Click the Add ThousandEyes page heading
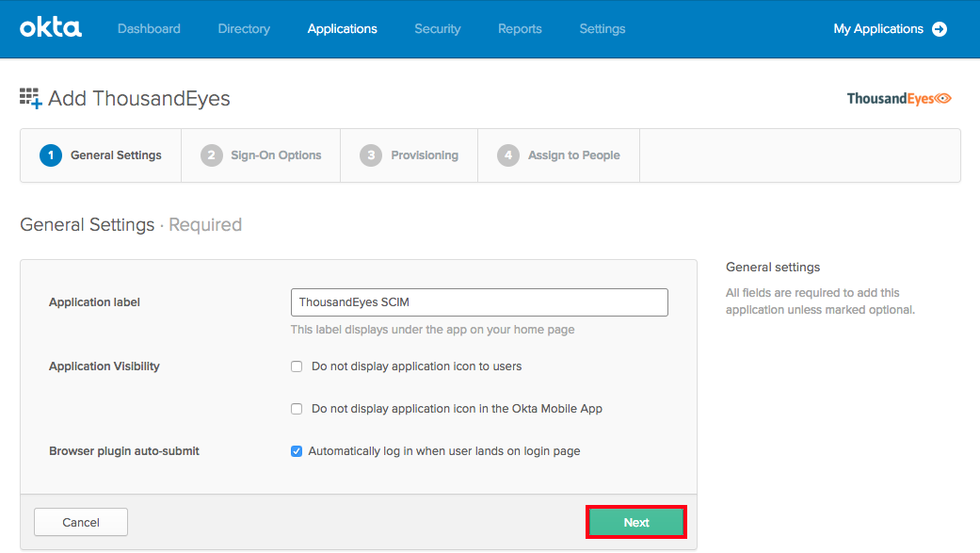This screenshot has width=980, height=553. click(x=138, y=98)
